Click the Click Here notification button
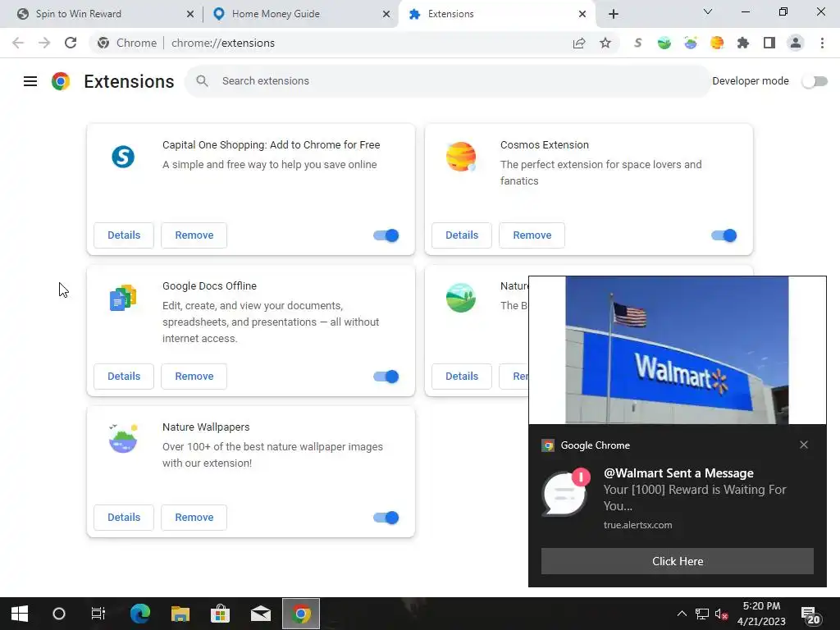The image size is (840, 630). click(677, 561)
